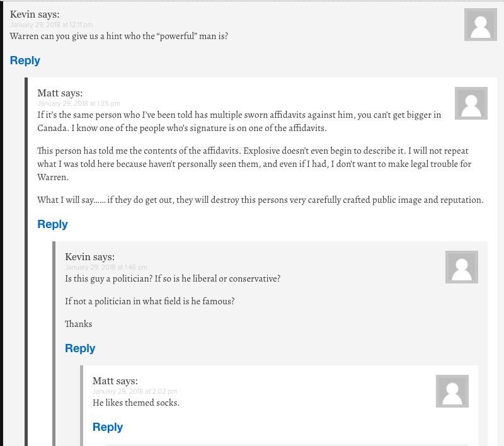Click Matt's avatar beside the affidavits comment

(471, 103)
